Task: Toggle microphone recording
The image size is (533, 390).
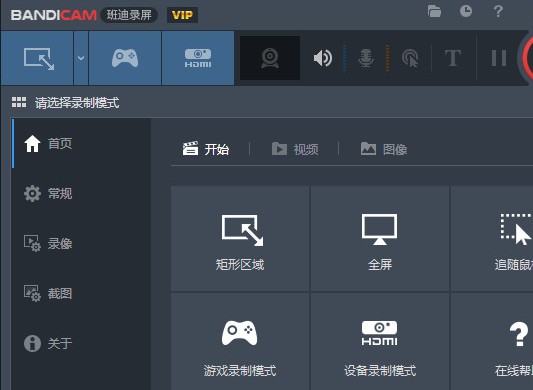Action: (x=366, y=58)
